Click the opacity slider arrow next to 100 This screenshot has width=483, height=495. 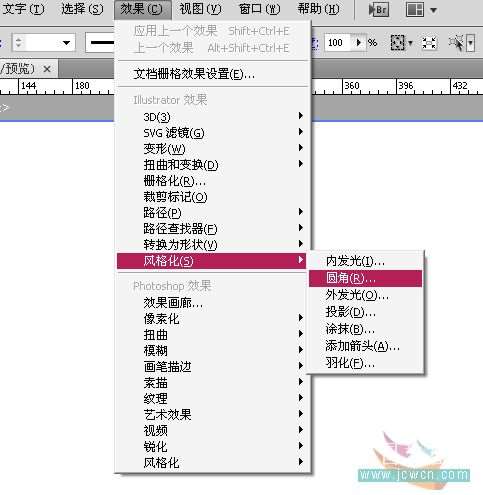[359, 43]
